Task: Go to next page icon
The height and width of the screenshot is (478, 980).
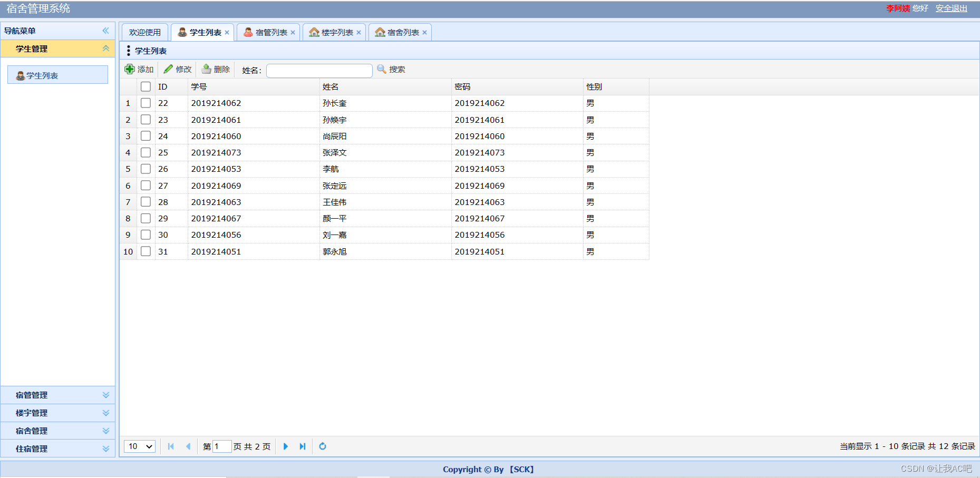Action: [286, 446]
